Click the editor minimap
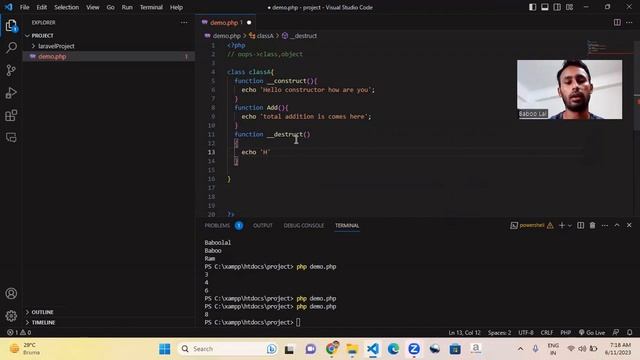Image resolution: width=640 pixels, height=360 pixels. 609,47
